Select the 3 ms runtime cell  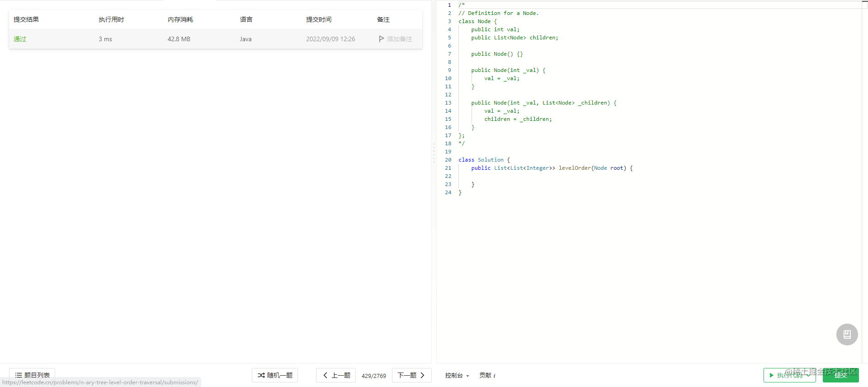point(105,39)
